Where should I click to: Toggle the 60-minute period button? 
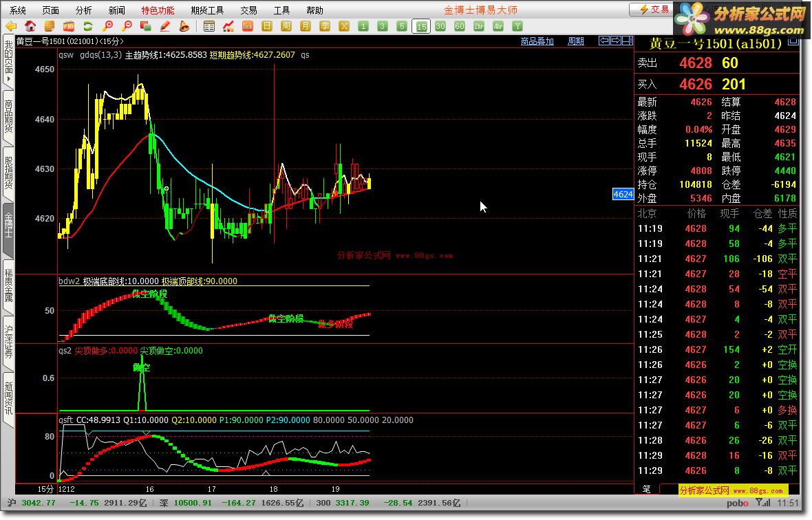[460, 26]
